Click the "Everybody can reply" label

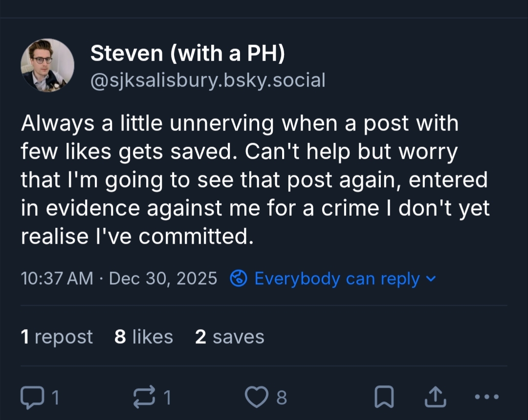[x=337, y=279]
